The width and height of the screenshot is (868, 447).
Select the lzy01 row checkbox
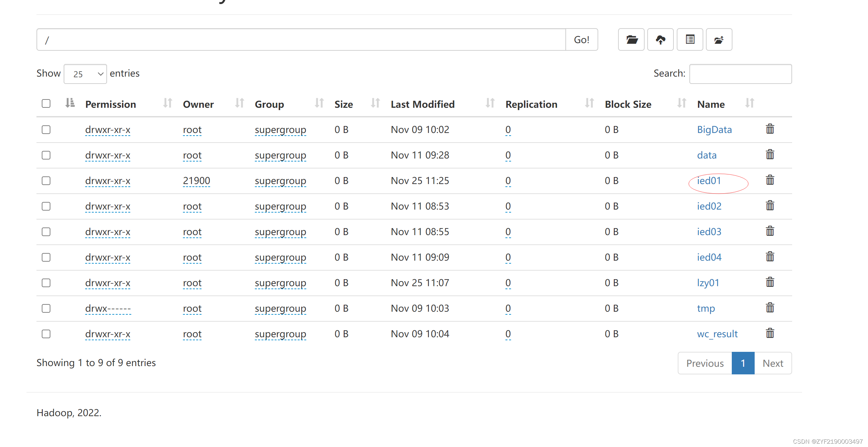click(46, 283)
